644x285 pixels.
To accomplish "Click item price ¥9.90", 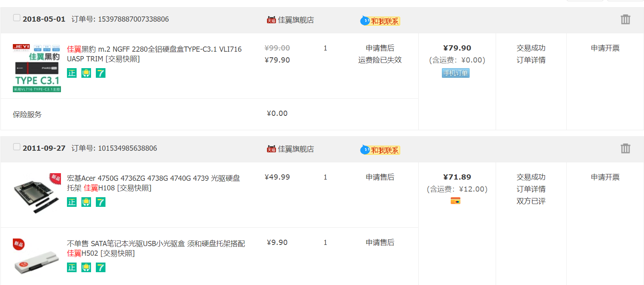I will [x=277, y=243].
